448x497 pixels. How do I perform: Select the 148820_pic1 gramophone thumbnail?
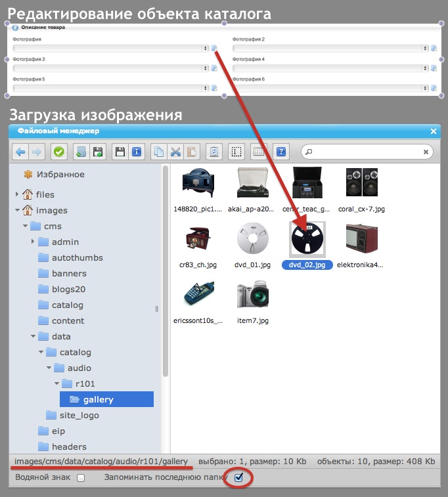(x=198, y=183)
